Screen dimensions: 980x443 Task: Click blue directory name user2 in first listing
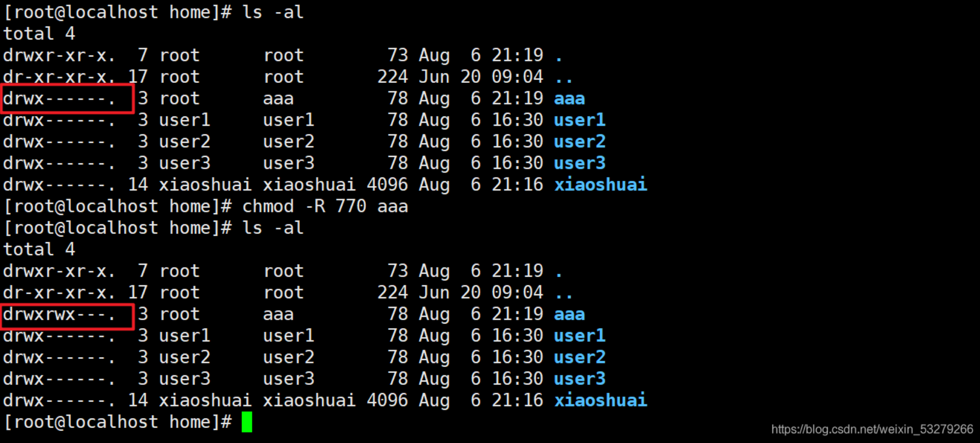point(580,141)
